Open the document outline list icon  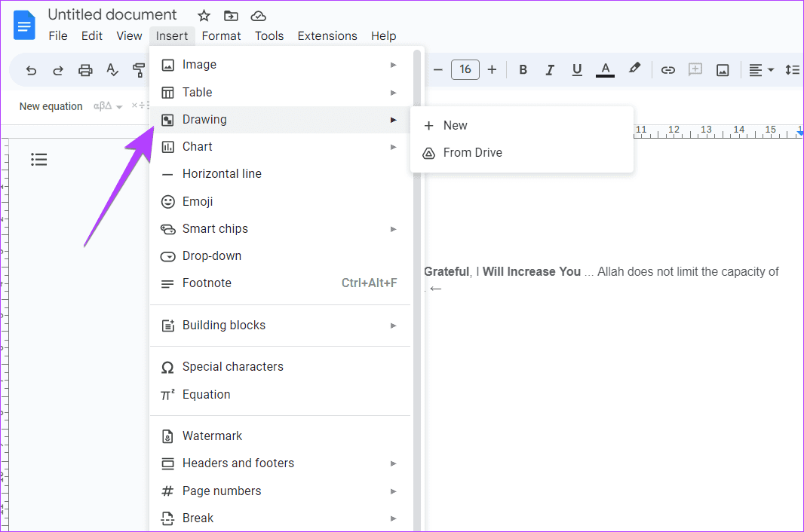point(39,159)
